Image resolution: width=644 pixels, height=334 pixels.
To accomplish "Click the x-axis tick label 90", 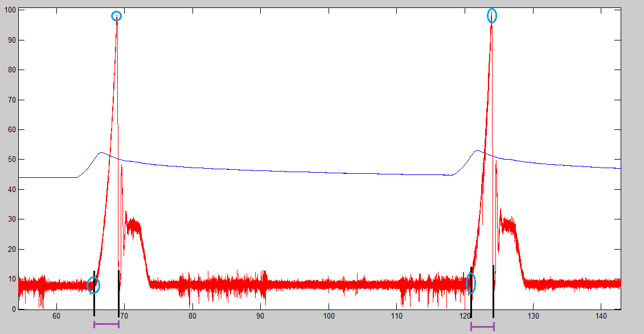I will (x=260, y=316).
